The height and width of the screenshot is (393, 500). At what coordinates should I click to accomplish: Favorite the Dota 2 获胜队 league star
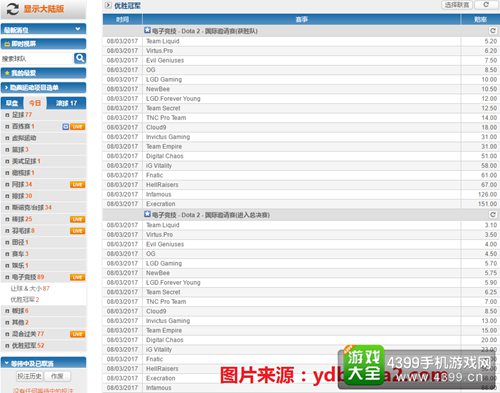tap(147, 30)
